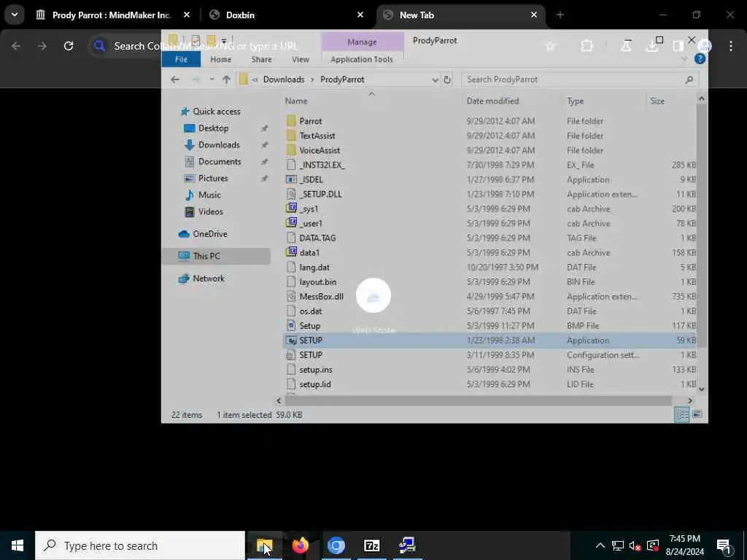Open the View ribbon tab

click(x=300, y=60)
